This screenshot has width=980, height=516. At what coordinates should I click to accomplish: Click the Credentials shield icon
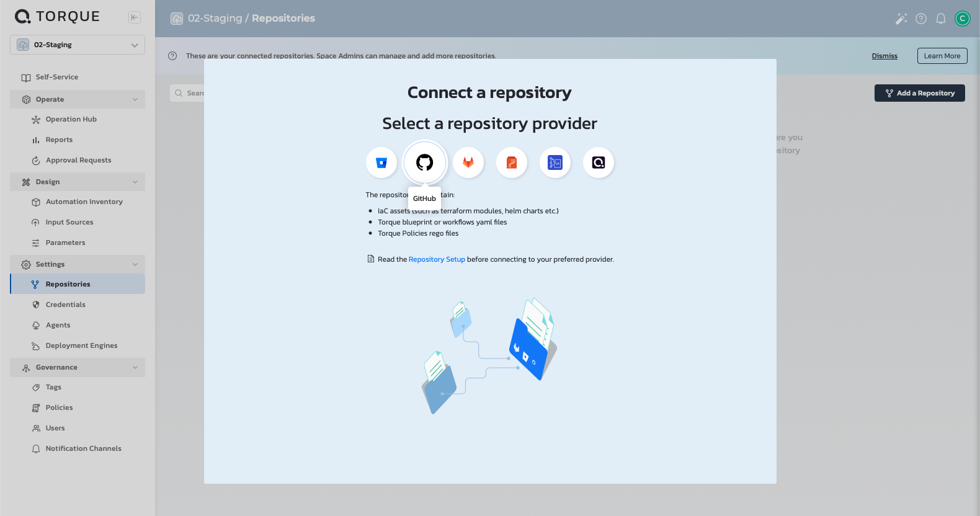click(36, 305)
